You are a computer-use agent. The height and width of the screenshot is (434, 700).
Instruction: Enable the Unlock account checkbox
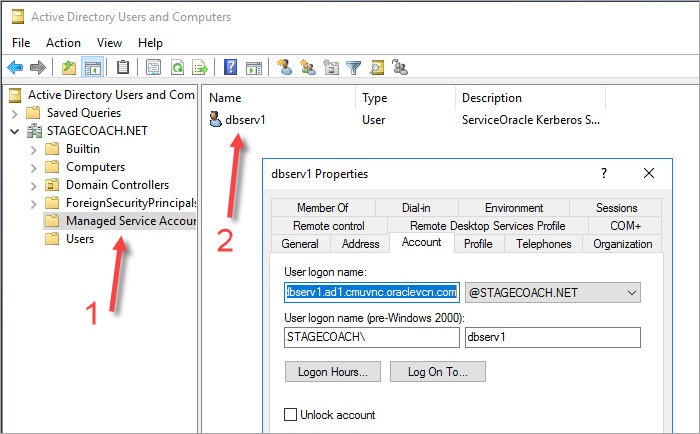click(x=291, y=415)
